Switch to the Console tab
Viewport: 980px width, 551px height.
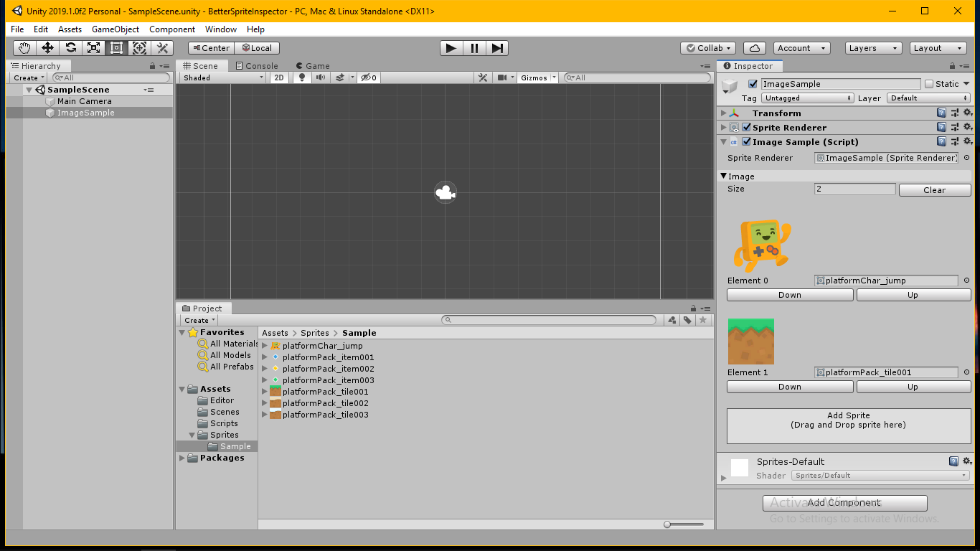(255, 66)
